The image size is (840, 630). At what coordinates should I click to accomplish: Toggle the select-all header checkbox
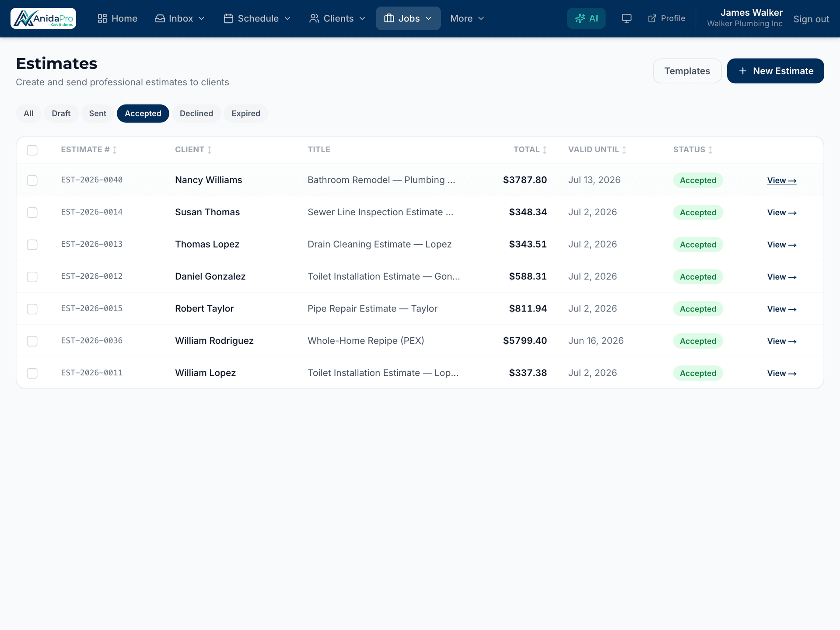[x=32, y=150]
